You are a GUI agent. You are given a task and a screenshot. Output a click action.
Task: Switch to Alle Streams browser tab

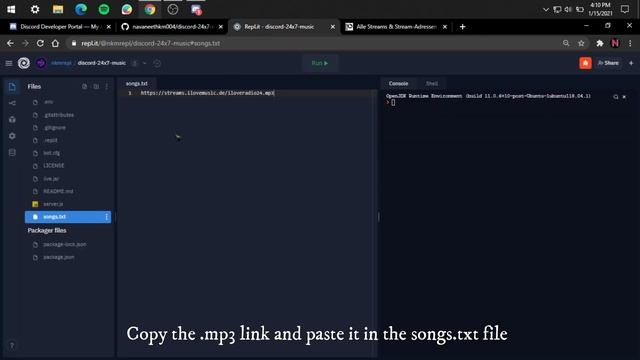click(x=396, y=27)
